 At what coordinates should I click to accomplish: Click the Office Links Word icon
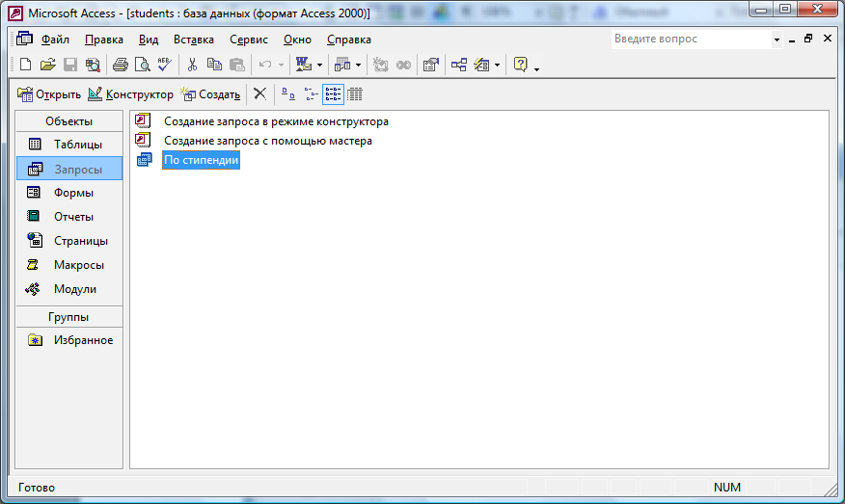(304, 66)
